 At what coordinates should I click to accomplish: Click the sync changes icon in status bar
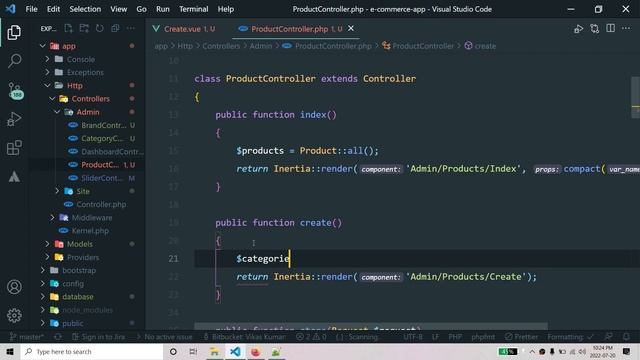[58, 337]
